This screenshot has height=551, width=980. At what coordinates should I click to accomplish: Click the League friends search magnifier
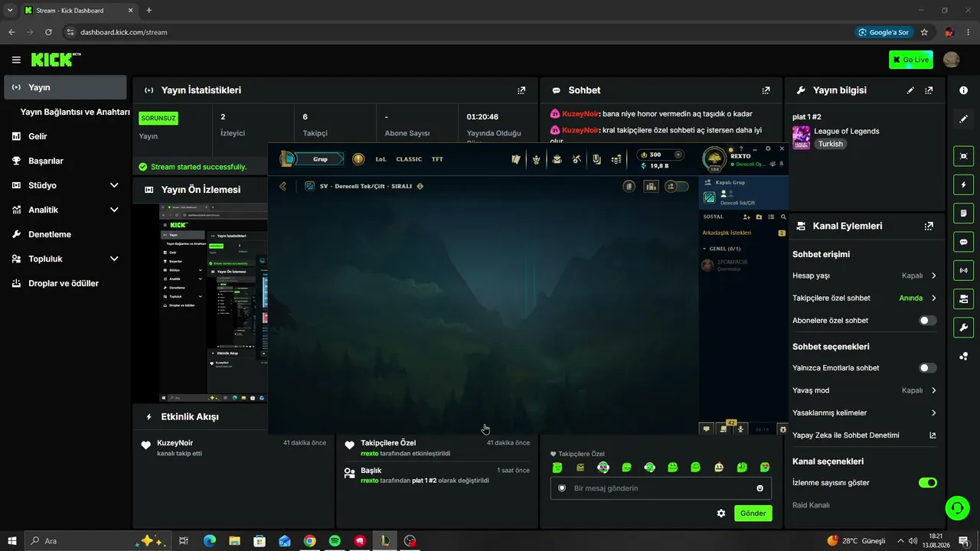pos(782,217)
